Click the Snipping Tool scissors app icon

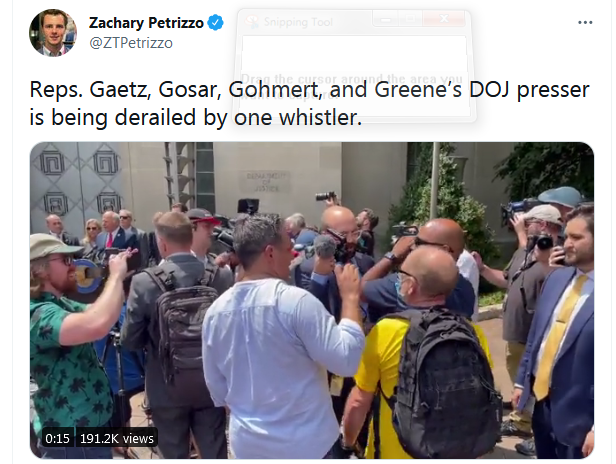252,21
